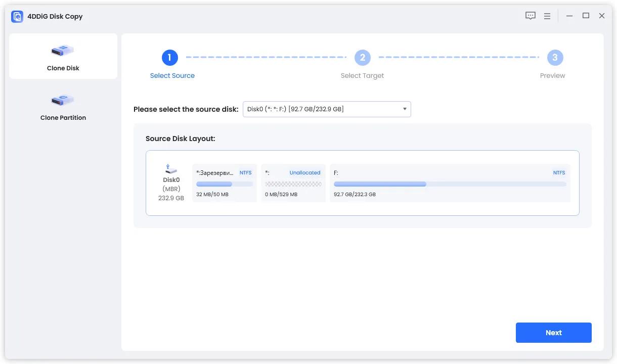Image resolution: width=617 pixels, height=364 pixels.
Task: Click the Clone Partition drive icon
Action: pos(63,100)
